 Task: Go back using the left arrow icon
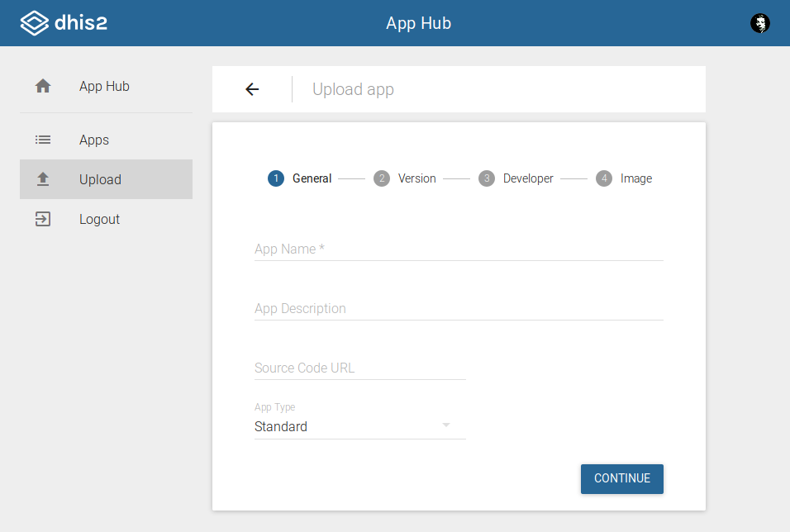click(252, 89)
